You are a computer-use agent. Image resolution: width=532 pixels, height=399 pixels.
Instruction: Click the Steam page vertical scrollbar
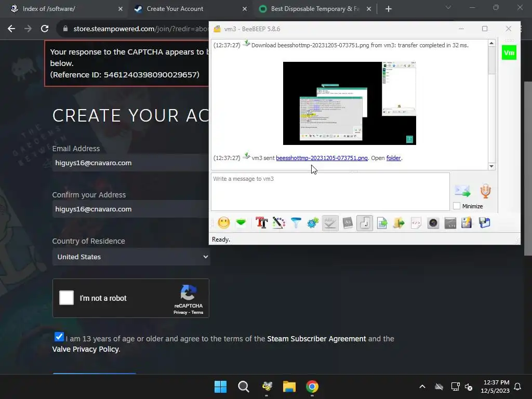[x=528, y=169]
